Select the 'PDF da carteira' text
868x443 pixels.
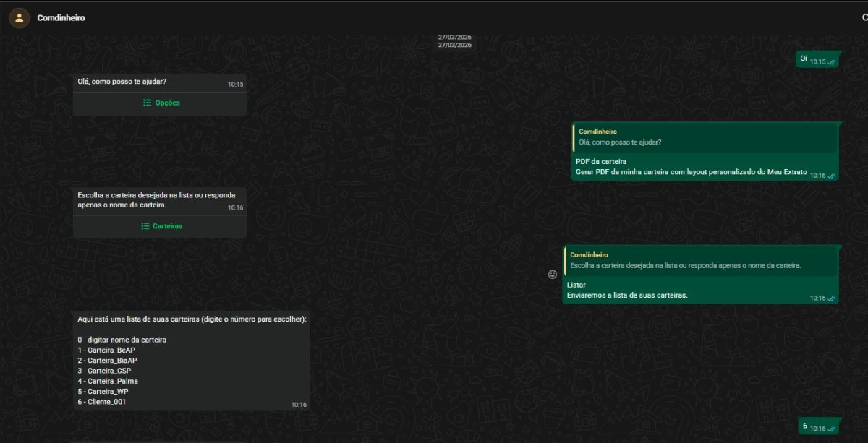click(601, 161)
